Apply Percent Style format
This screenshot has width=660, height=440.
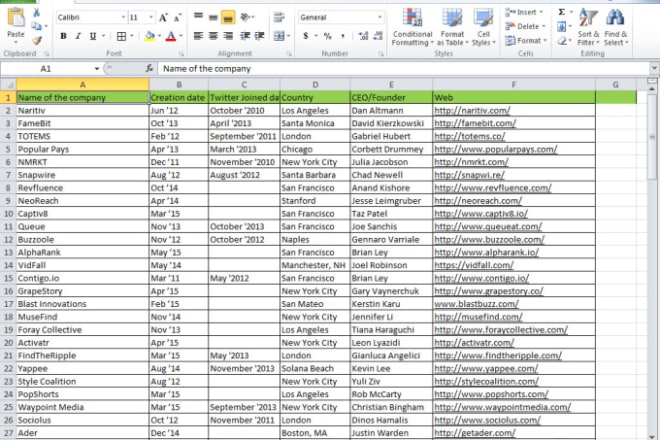tap(327, 36)
